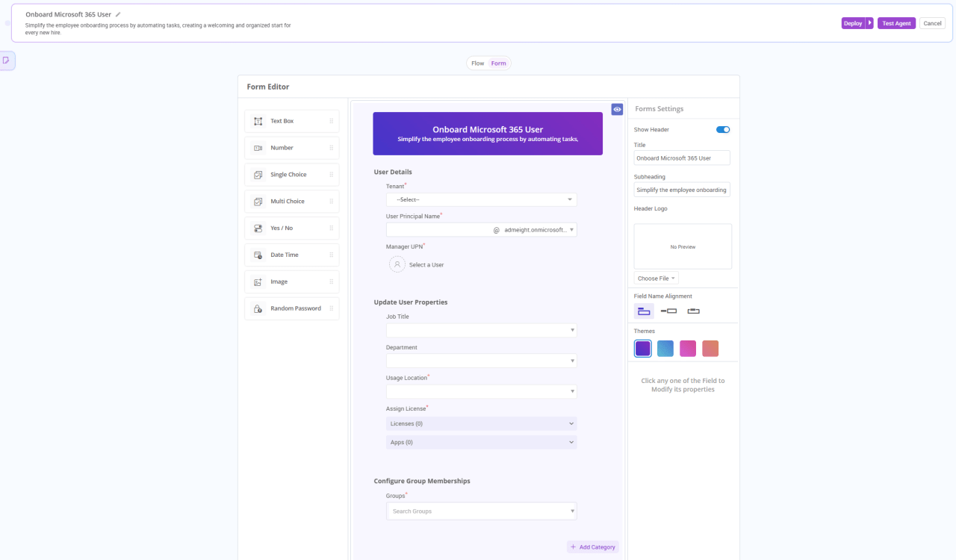
Task: Switch to the Form tab
Action: [498, 63]
